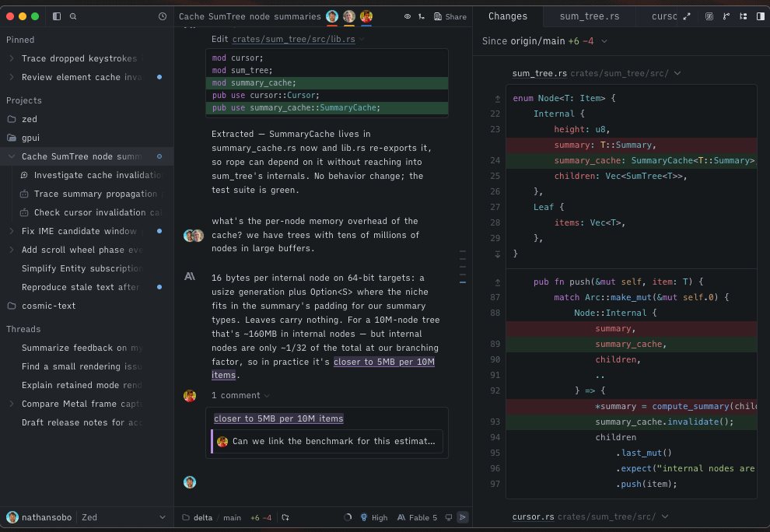Viewport: 770px width, 532px height.
Task: Open the Summarize feedback thread
Action: [x=86, y=348]
